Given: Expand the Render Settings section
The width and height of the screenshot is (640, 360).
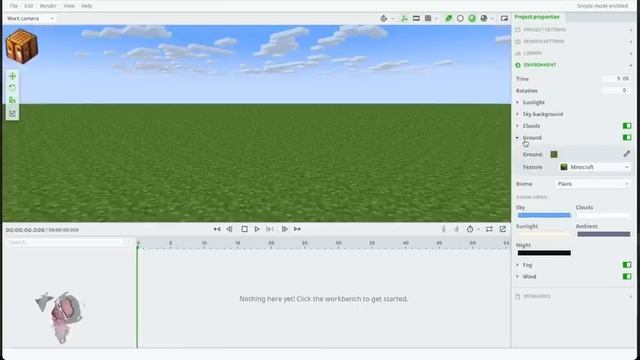Looking at the screenshot, I should pyautogui.click(x=573, y=42).
